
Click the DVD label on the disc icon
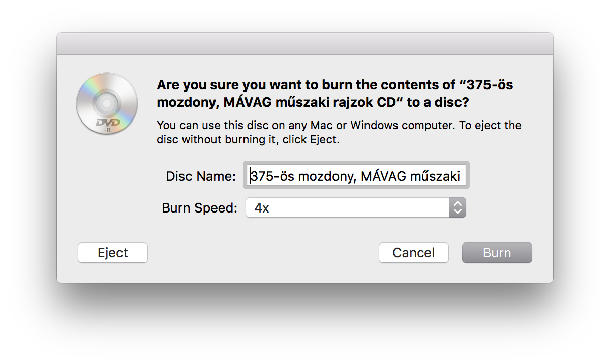tap(107, 123)
